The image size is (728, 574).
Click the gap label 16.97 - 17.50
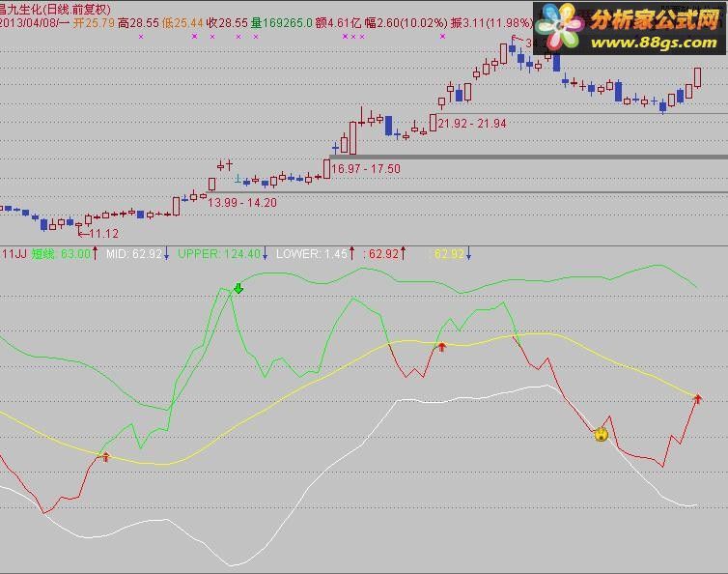[365, 169]
